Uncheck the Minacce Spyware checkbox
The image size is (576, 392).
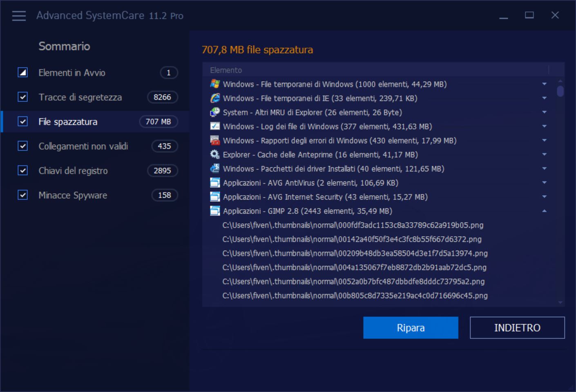click(23, 195)
